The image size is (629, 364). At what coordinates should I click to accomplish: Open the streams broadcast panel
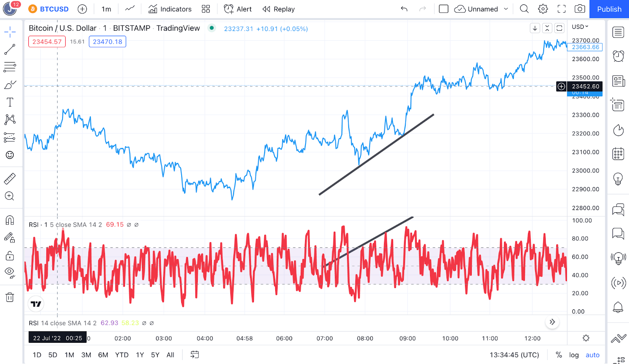tap(618, 283)
